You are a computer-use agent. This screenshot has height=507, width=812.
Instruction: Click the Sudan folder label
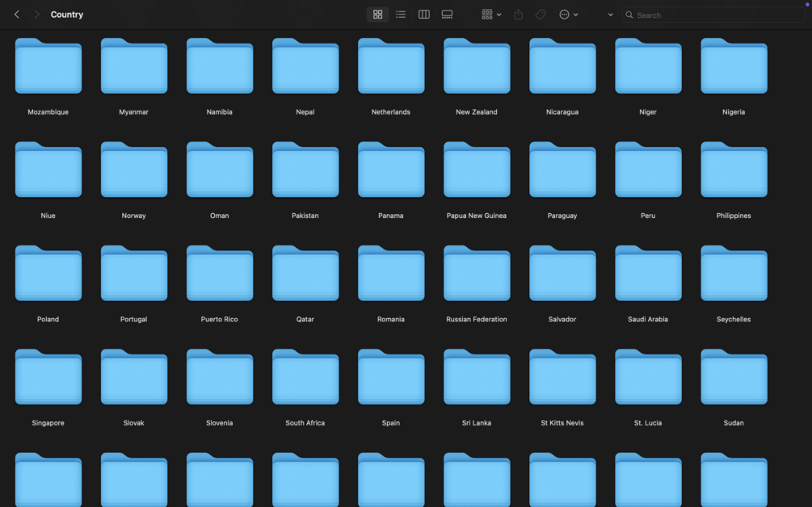(734, 423)
